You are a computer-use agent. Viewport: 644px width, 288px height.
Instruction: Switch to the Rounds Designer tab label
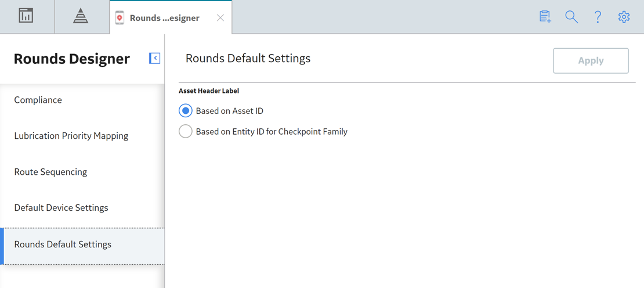pyautogui.click(x=165, y=18)
